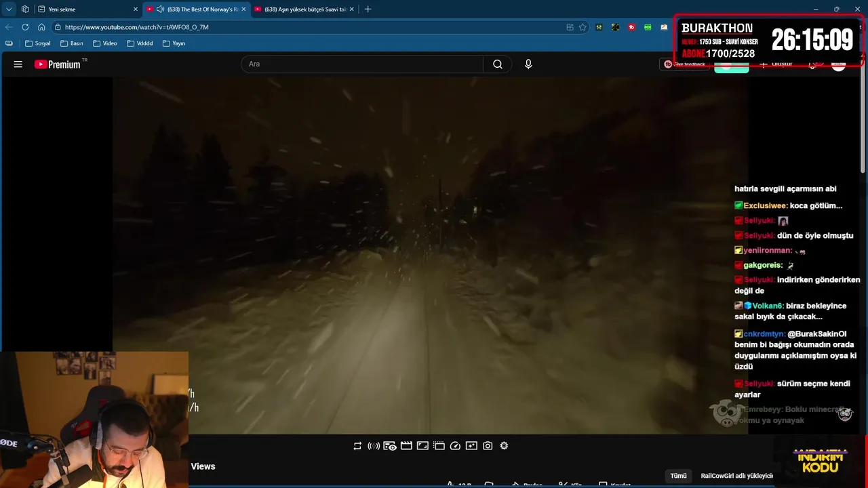Image resolution: width=868 pixels, height=488 pixels.
Task: Bookmark this page with the star icon
Action: pos(583,27)
